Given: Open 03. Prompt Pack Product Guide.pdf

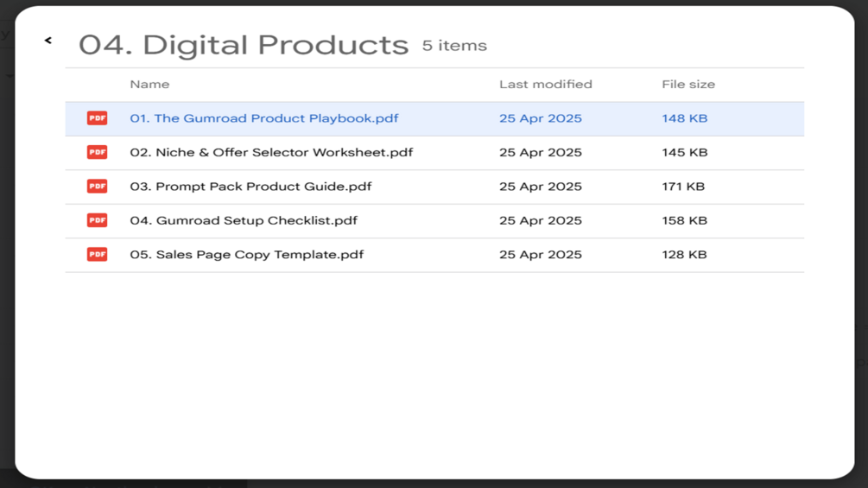Looking at the screenshot, I should coord(250,187).
